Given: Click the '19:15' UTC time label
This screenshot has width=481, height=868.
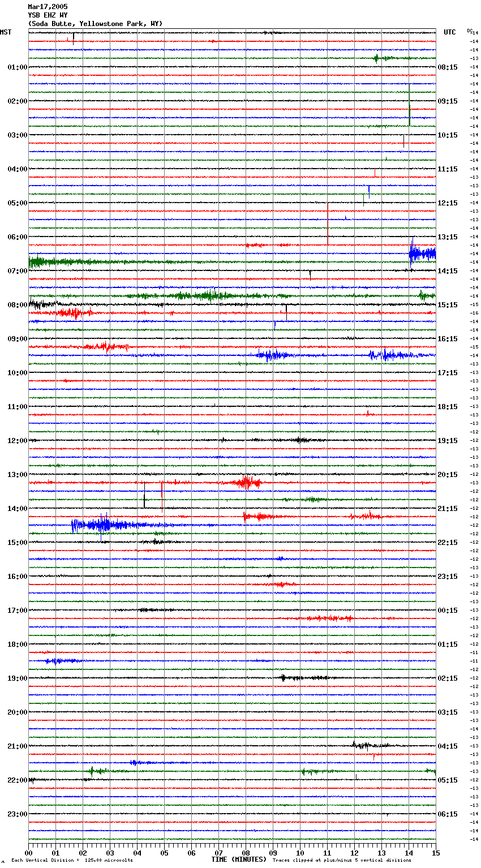Looking at the screenshot, I should pos(448,441).
